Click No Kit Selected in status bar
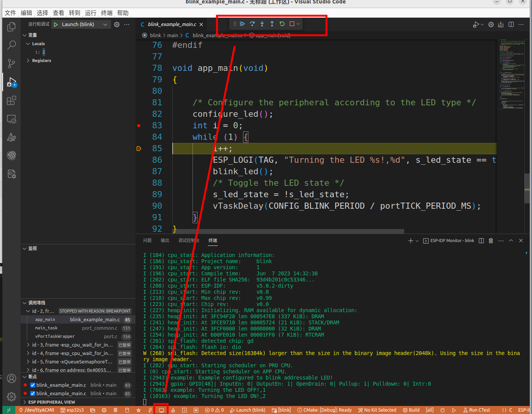Viewport: 532px width, 414px height. 377,410
